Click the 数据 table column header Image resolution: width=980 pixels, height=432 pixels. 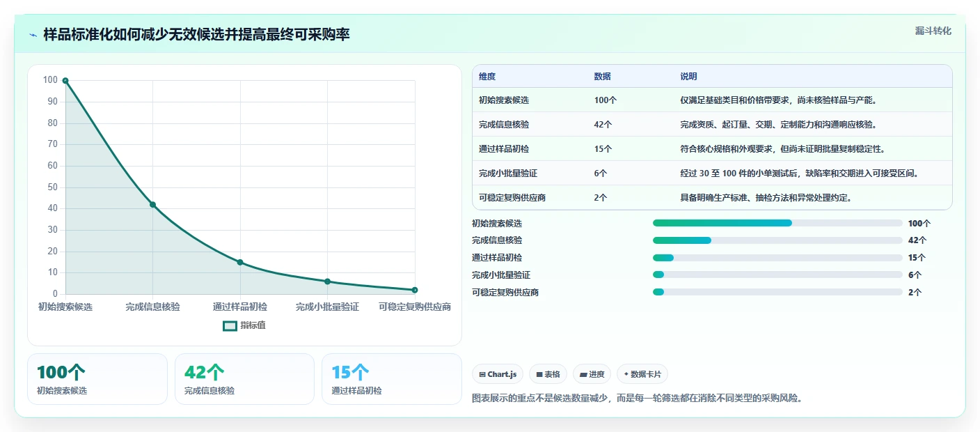tap(603, 77)
